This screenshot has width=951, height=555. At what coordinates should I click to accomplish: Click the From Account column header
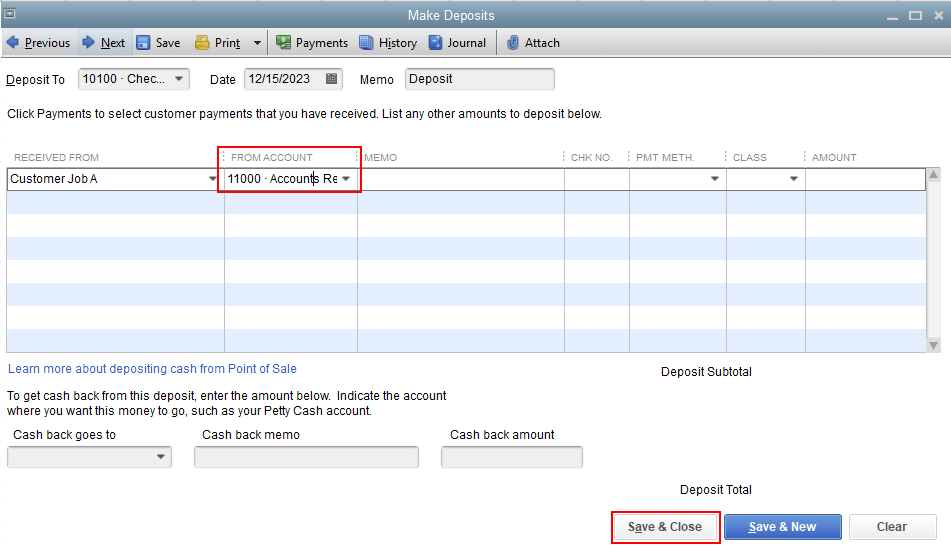coord(272,158)
